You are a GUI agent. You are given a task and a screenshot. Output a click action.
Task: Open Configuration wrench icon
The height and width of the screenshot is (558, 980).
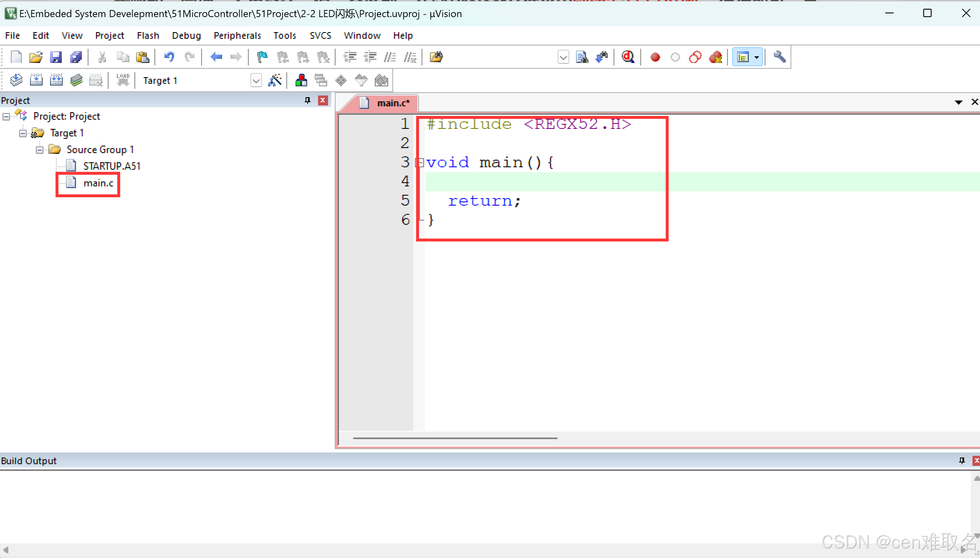click(x=779, y=57)
